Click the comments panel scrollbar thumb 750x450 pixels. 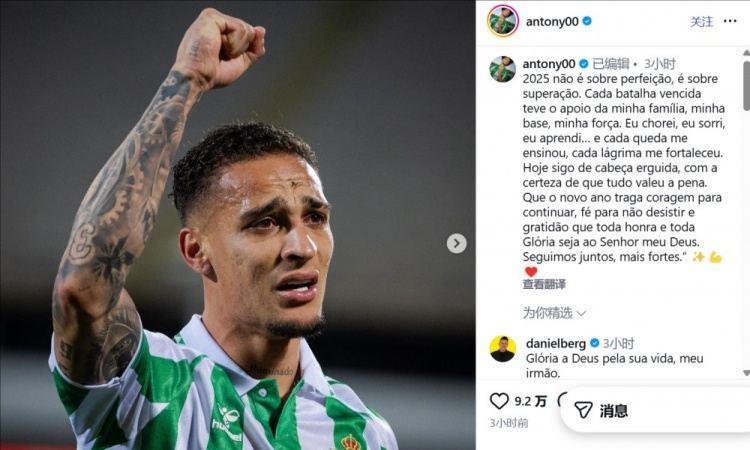tap(747, 86)
